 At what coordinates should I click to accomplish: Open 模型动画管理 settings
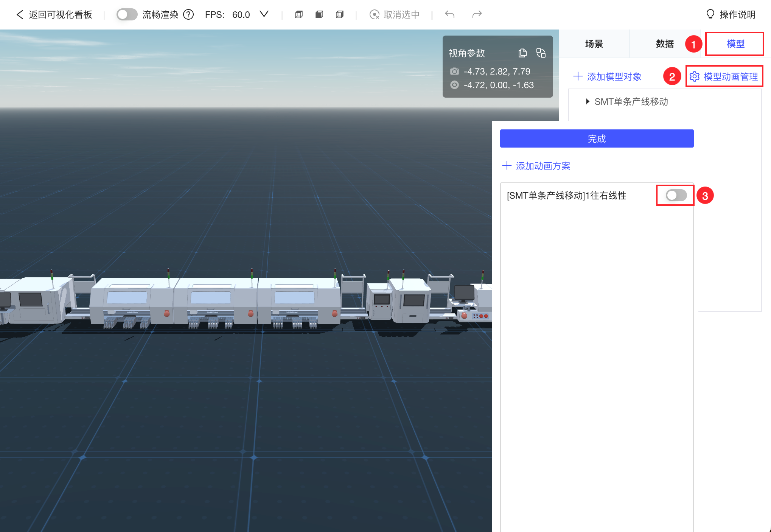click(724, 77)
